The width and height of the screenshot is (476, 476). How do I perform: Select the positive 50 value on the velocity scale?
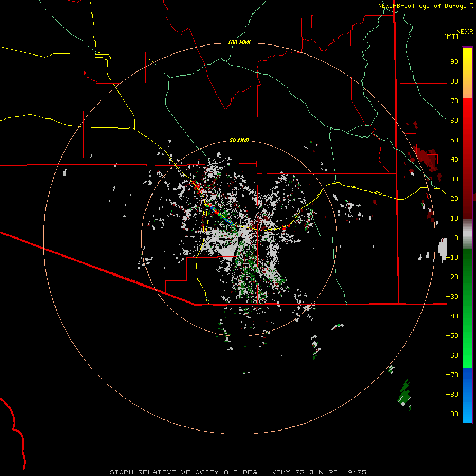[x=454, y=140]
